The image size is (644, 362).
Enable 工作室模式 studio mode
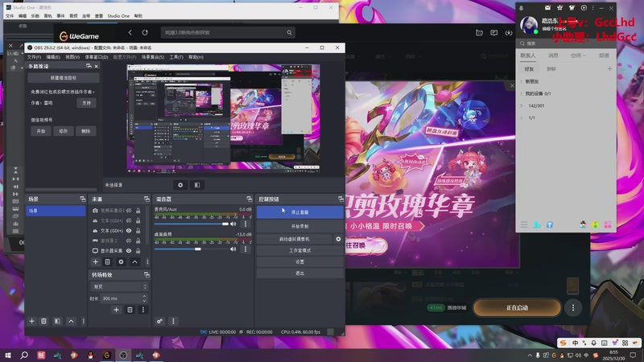pyautogui.click(x=299, y=250)
